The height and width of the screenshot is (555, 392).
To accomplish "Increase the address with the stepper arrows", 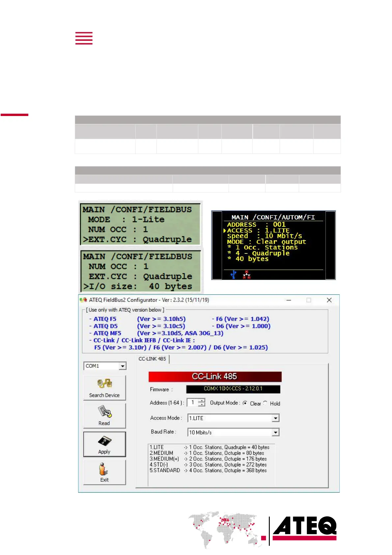I will tap(202, 400).
